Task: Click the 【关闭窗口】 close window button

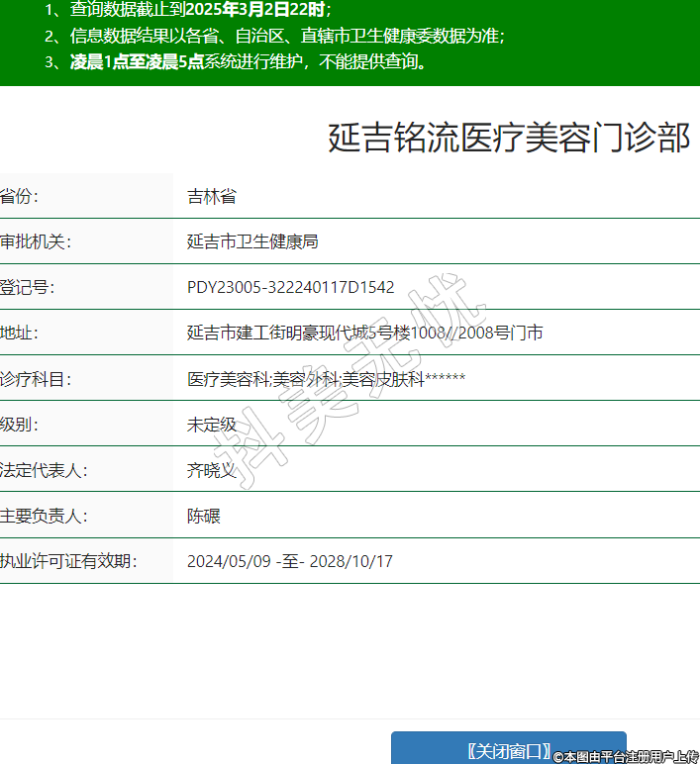Action: click(x=508, y=749)
